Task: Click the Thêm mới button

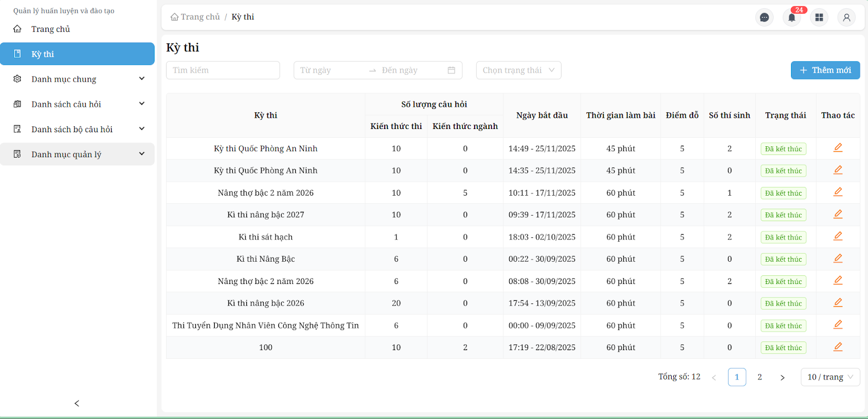Action: [x=825, y=70]
